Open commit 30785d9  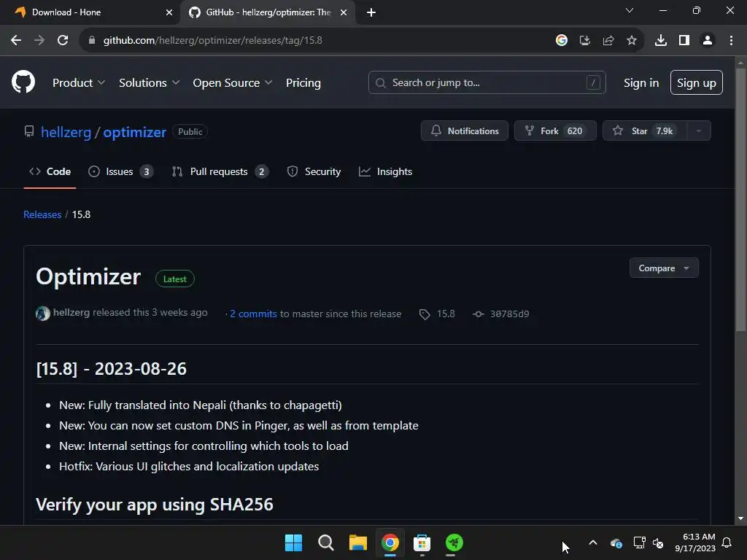[501, 314]
